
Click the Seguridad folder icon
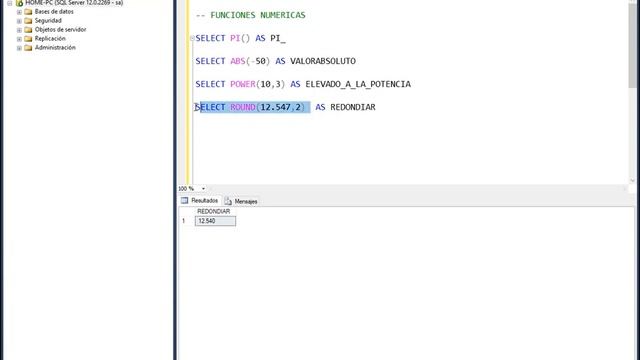click(x=28, y=21)
